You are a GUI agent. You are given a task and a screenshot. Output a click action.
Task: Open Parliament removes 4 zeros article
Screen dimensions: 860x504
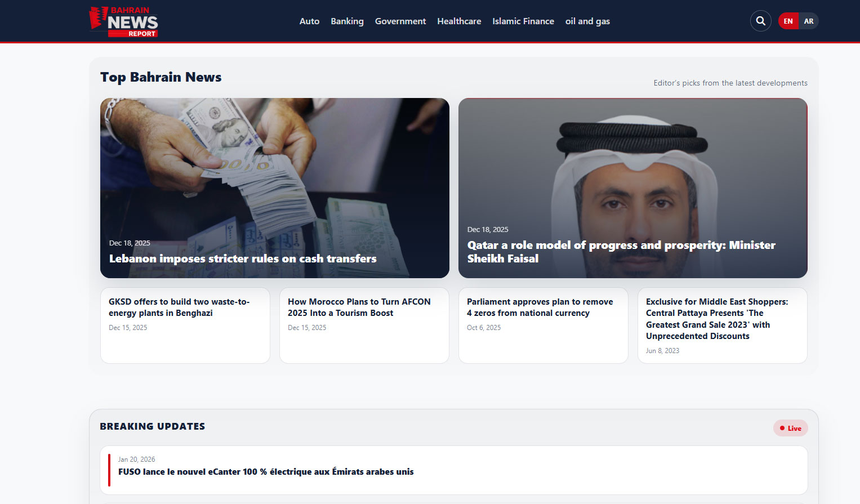[540, 307]
